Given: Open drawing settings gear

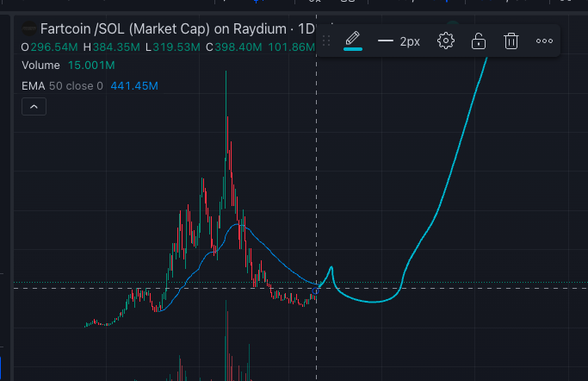Looking at the screenshot, I should pyautogui.click(x=445, y=41).
